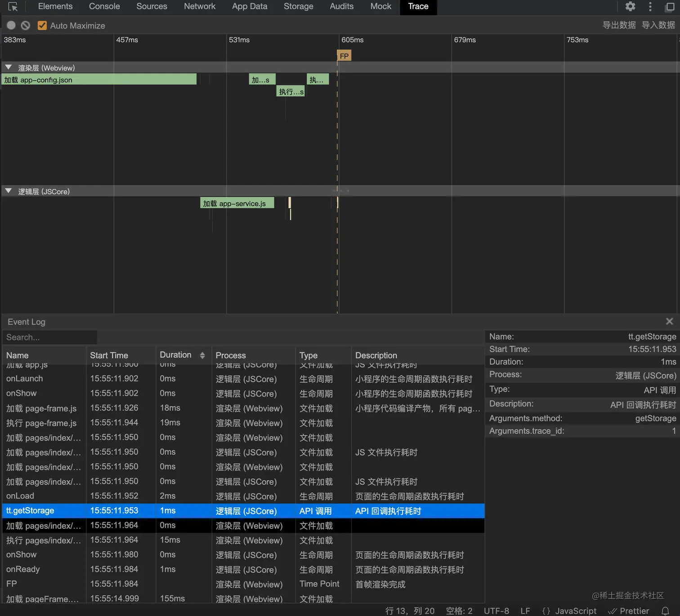Open the Mock tab
This screenshot has height=616, width=680.
point(381,6)
